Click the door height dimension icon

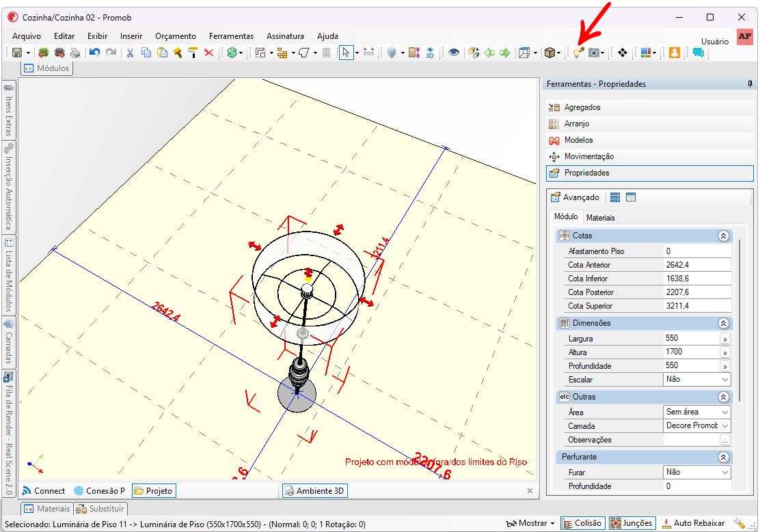[414, 53]
